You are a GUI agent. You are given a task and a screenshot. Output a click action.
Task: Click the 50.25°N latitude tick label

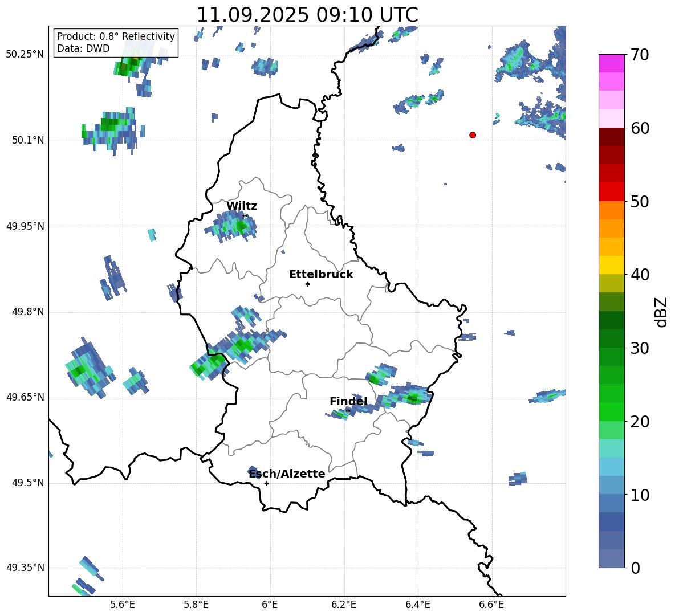pyautogui.click(x=25, y=54)
